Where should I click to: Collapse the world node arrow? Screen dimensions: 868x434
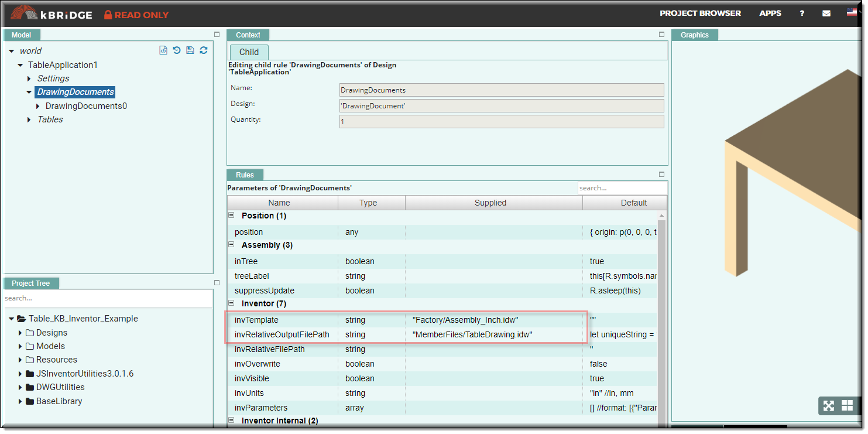tap(12, 51)
